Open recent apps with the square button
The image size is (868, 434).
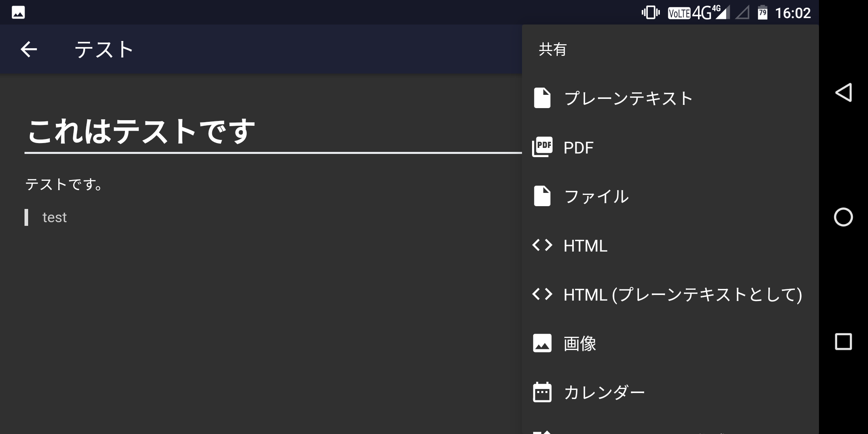click(843, 342)
